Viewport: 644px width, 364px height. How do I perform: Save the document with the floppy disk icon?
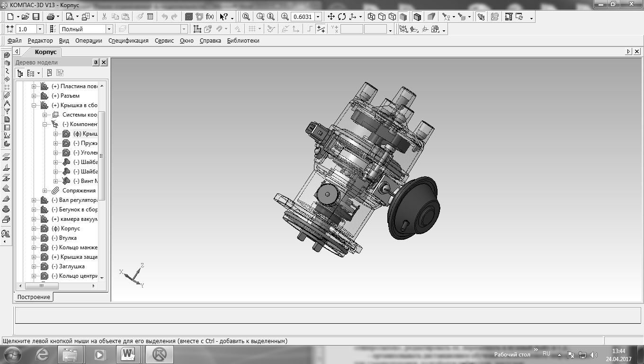click(36, 17)
